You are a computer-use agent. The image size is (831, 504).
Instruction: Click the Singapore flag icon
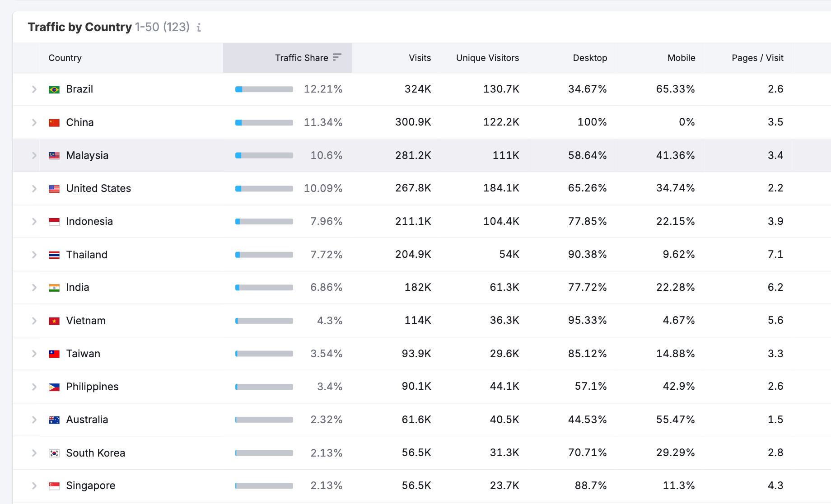(x=54, y=485)
